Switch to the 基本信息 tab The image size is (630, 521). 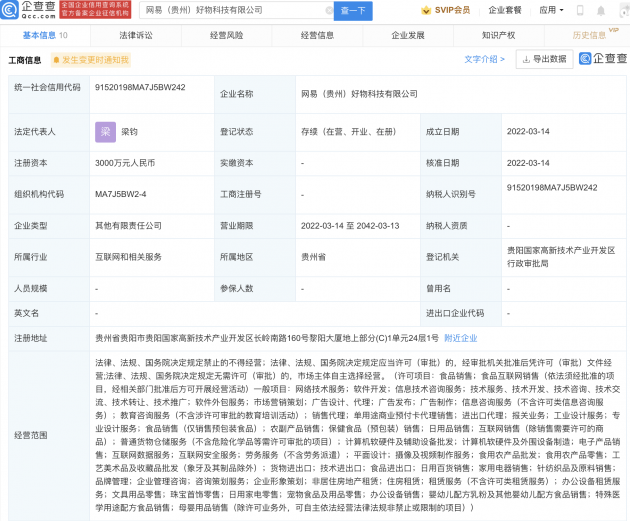pyautogui.click(x=45, y=35)
